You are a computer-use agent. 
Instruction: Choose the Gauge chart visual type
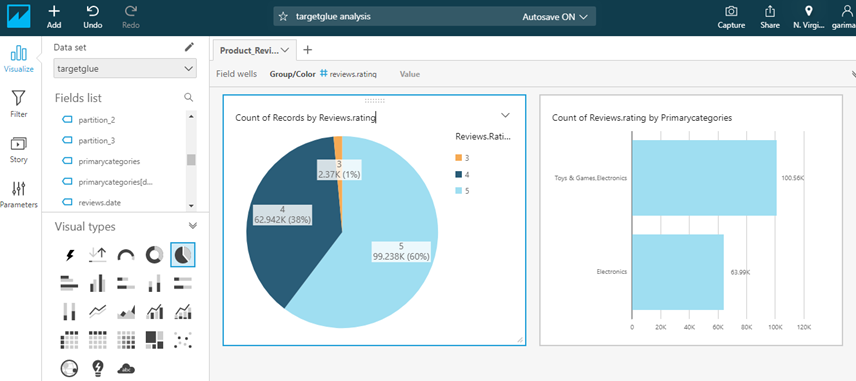pyautogui.click(x=126, y=255)
